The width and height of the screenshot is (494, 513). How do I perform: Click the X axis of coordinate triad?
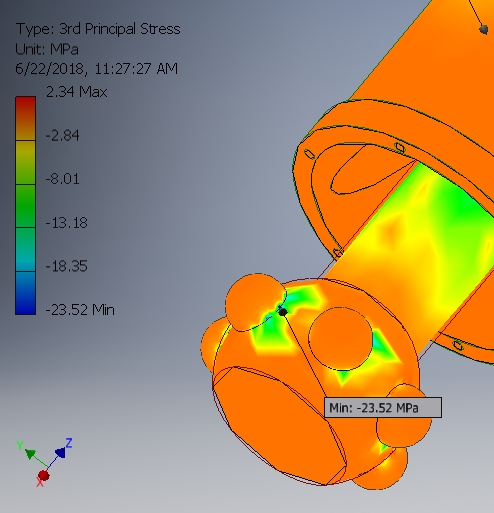(42, 477)
